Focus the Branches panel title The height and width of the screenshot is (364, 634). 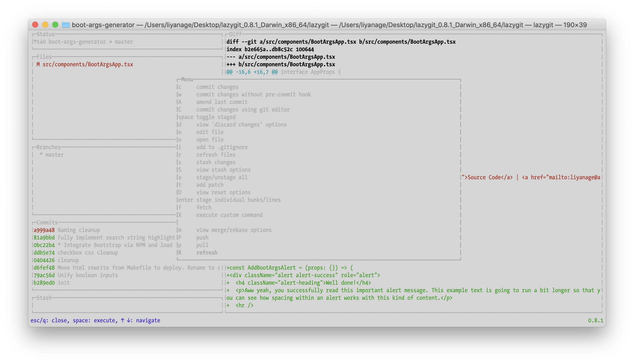[x=48, y=147]
